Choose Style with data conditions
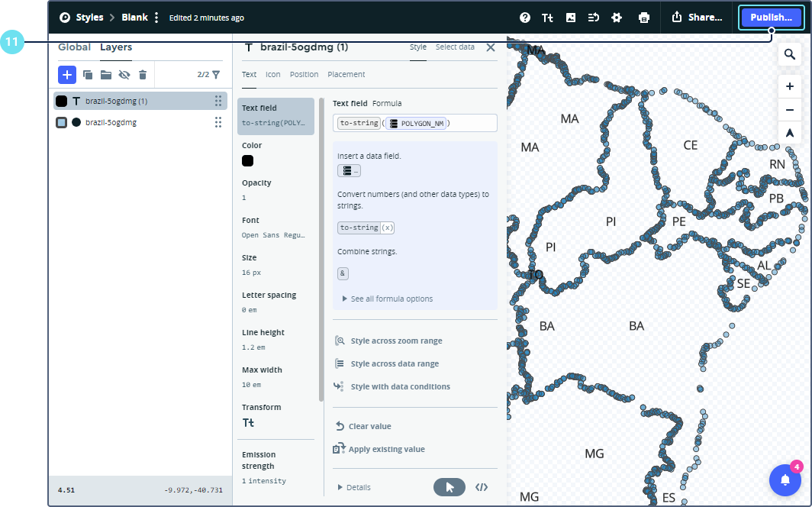The width and height of the screenshot is (812, 507). tap(400, 386)
